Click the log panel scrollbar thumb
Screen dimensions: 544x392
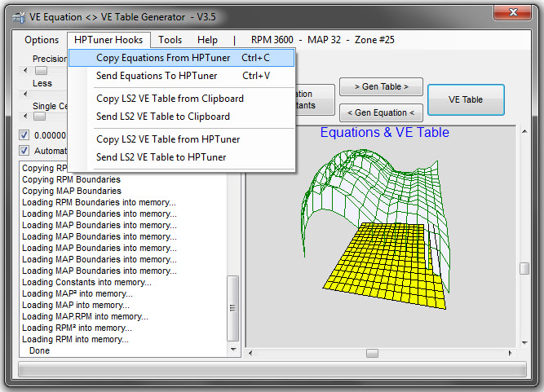(232, 308)
